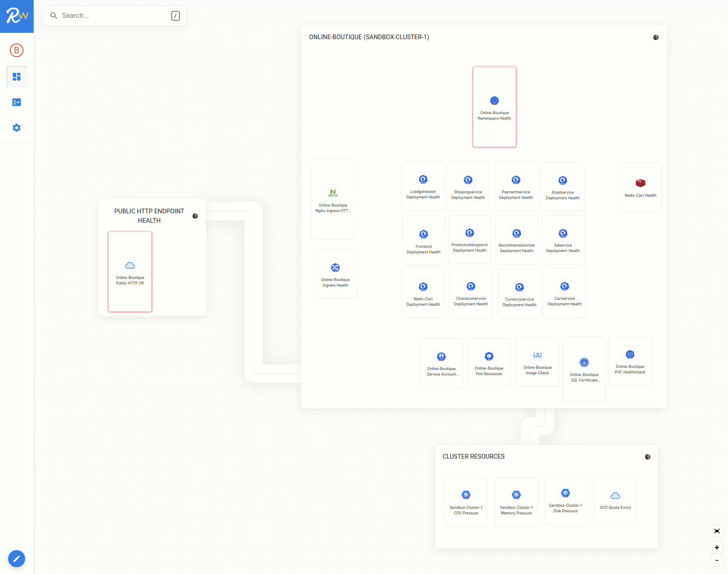Open settings gear in sidebar
This screenshot has height=574, width=728.
[x=17, y=128]
